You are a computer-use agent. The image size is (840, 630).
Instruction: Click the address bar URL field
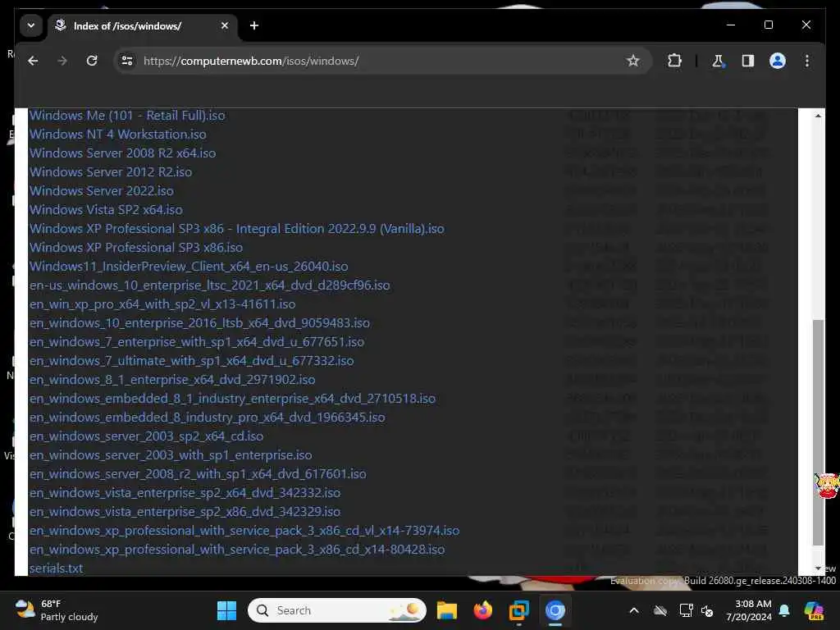[381, 61]
